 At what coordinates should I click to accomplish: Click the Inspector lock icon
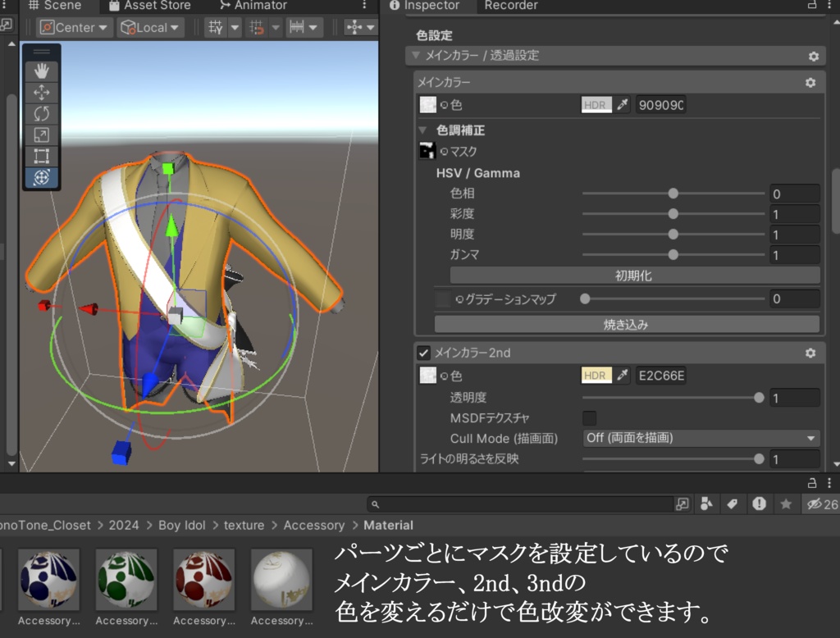[x=812, y=5]
